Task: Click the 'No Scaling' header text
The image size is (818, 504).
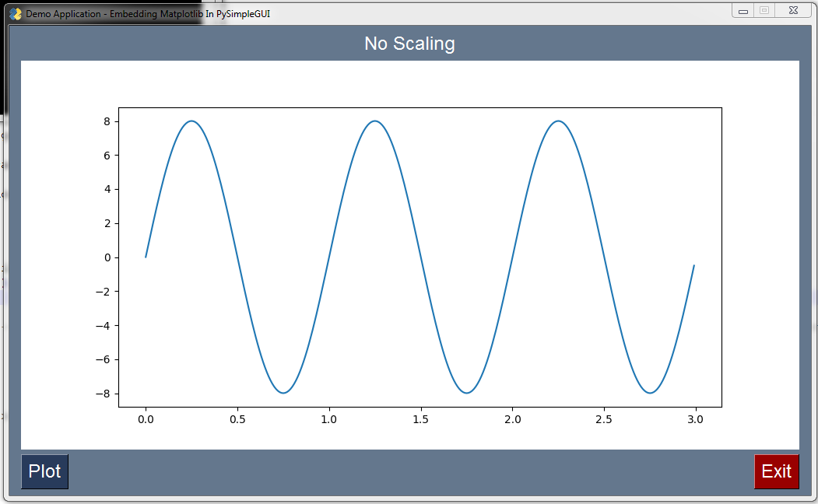Action: point(409,44)
